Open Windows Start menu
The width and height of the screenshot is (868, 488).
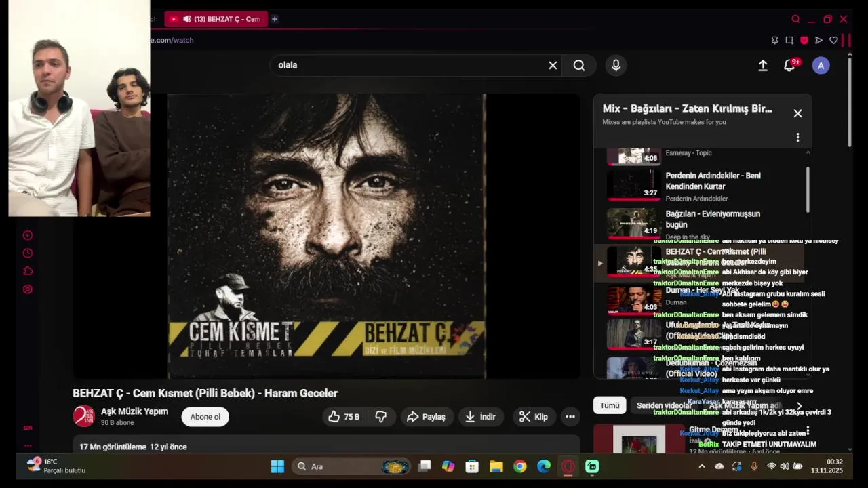click(277, 466)
